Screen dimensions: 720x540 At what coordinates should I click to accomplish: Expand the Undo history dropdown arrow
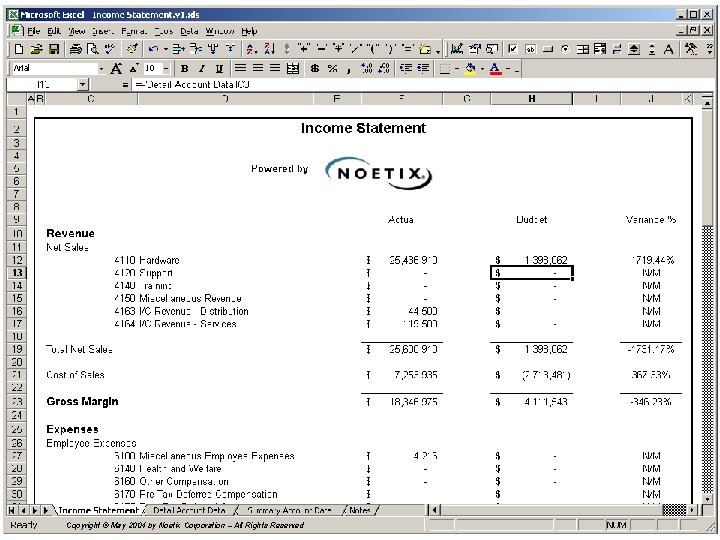point(165,49)
